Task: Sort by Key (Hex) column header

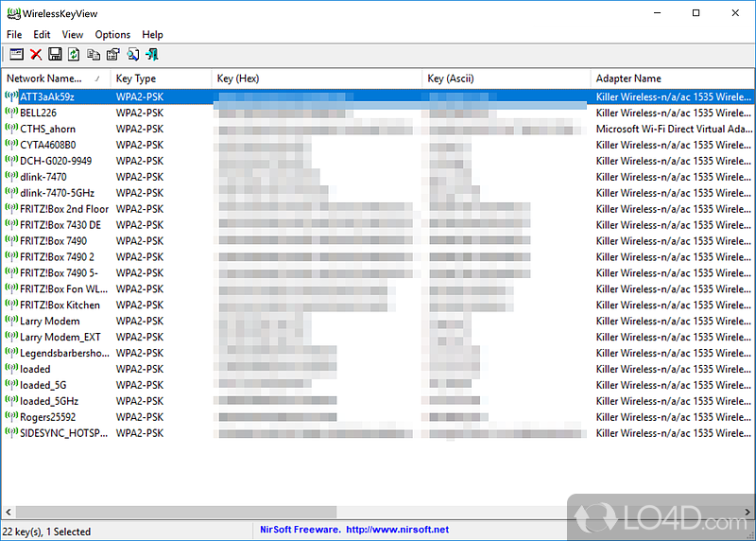Action: 317,79
